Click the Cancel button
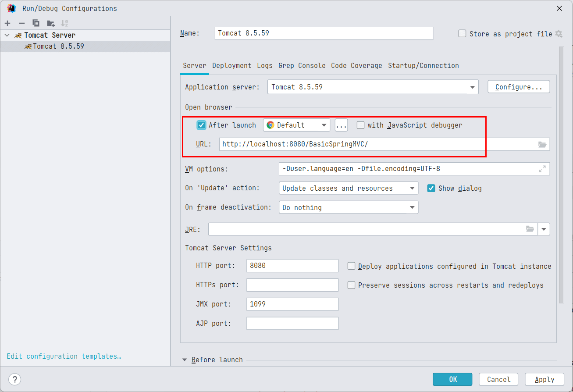The width and height of the screenshot is (573, 392). tap(499, 379)
